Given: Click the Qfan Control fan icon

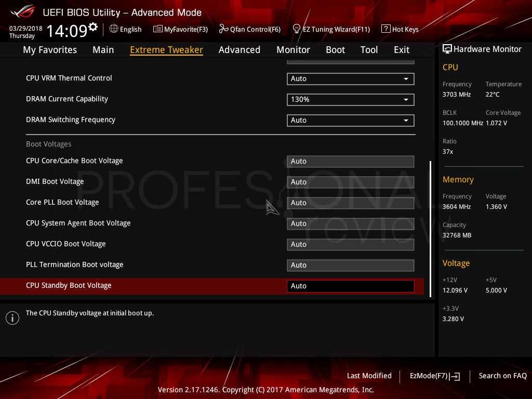Looking at the screenshot, I should point(223,29).
